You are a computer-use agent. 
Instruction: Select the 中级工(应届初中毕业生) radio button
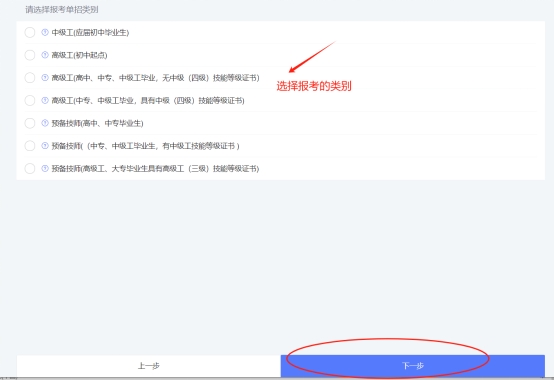pyautogui.click(x=30, y=32)
